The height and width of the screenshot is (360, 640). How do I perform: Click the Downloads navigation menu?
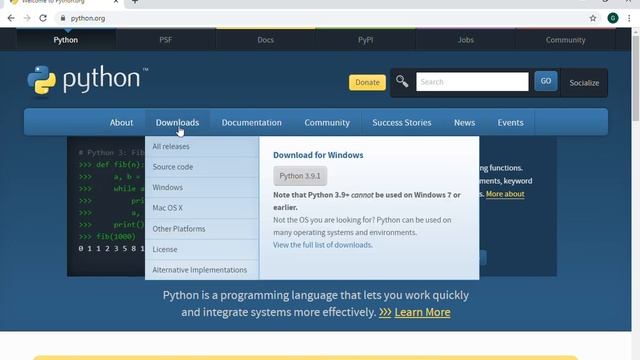[x=177, y=122]
